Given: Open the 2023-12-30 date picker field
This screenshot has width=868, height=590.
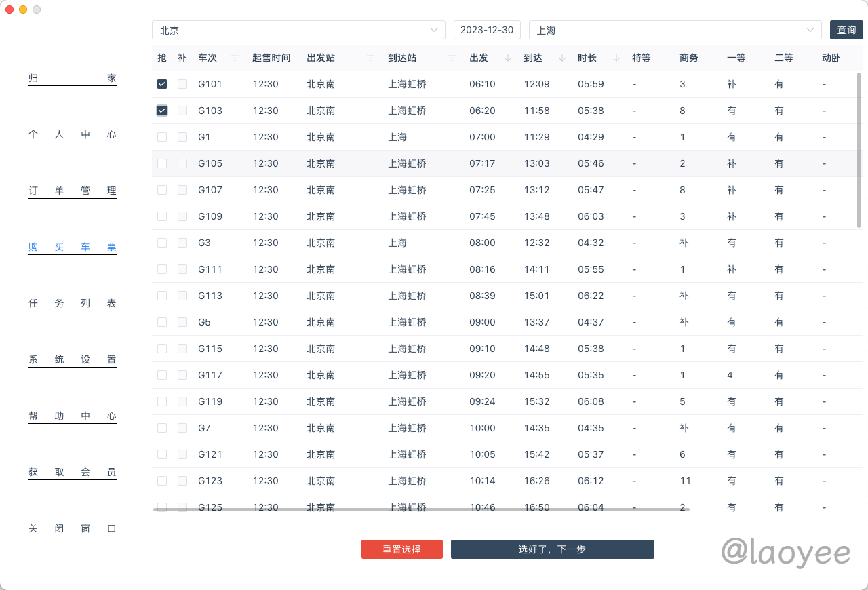Looking at the screenshot, I should coord(487,31).
